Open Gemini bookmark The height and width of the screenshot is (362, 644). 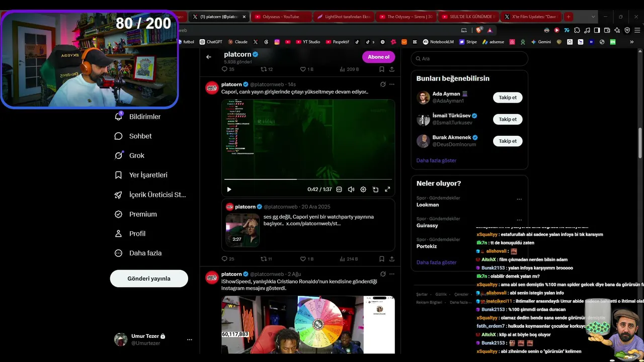tap(541, 42)
